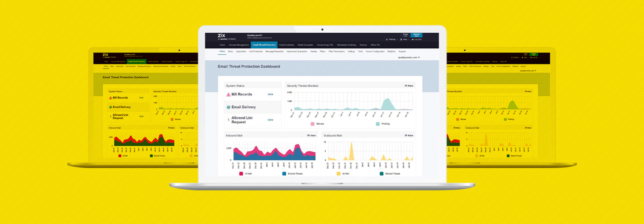Open the Settings dropdown in the header
Image resolution: width=644 pixels, height=224 pixels.
click(x=392, y=39)
